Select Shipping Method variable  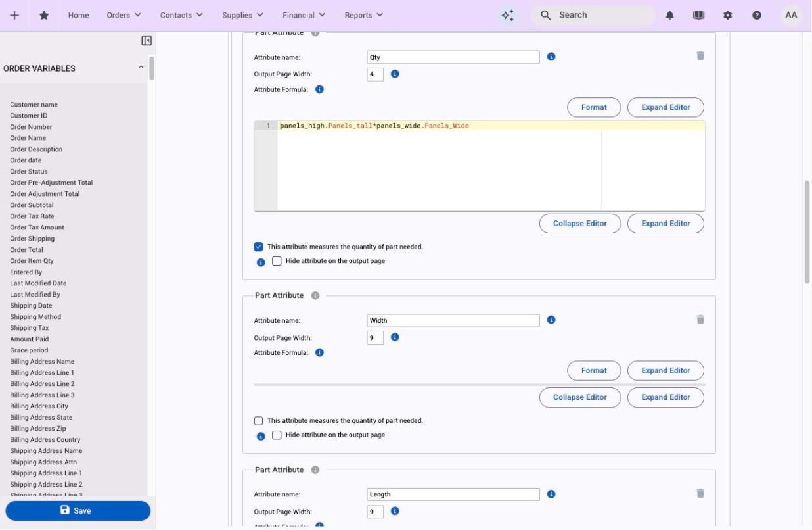click(x=35, y=317)
